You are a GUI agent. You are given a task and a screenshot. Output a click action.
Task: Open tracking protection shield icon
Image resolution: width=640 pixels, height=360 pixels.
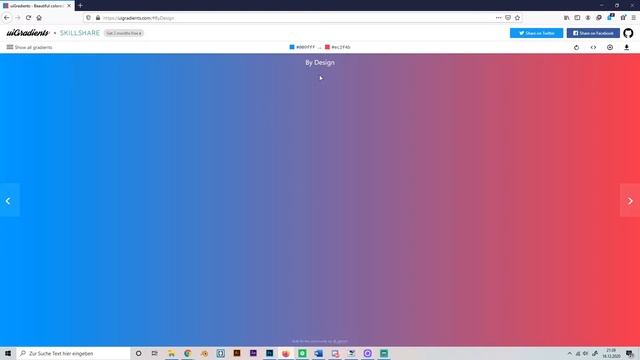(x=89, y=18)
